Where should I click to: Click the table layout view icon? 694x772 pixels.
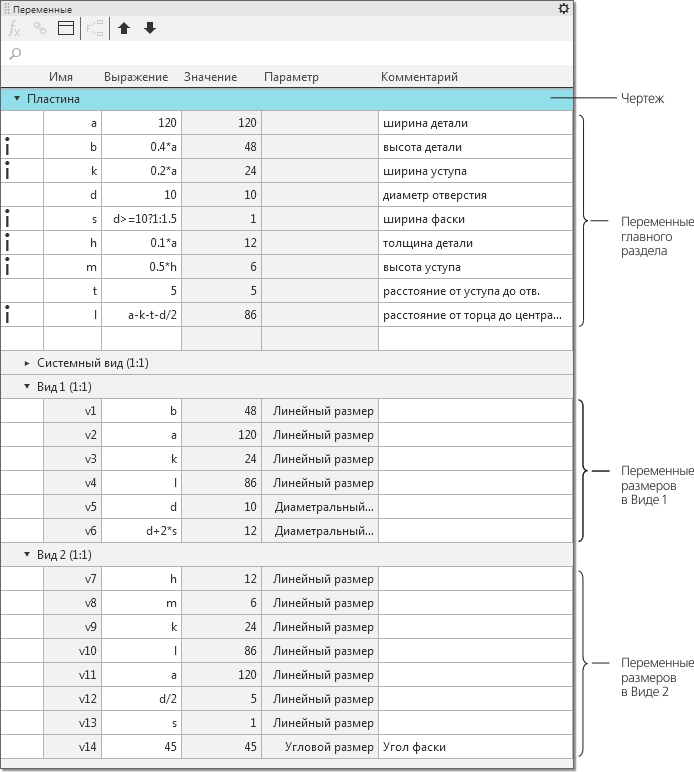(66, 29)
